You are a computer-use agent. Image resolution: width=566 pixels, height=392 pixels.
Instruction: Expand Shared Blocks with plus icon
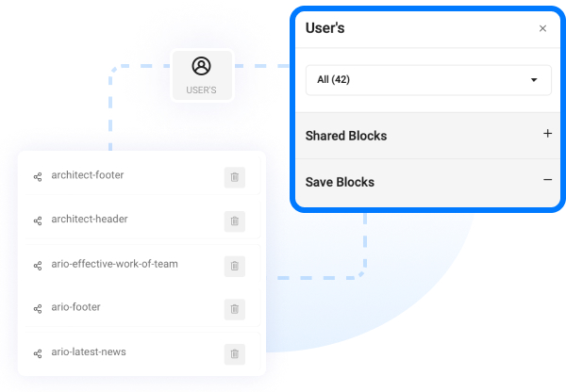coord(547,134)
